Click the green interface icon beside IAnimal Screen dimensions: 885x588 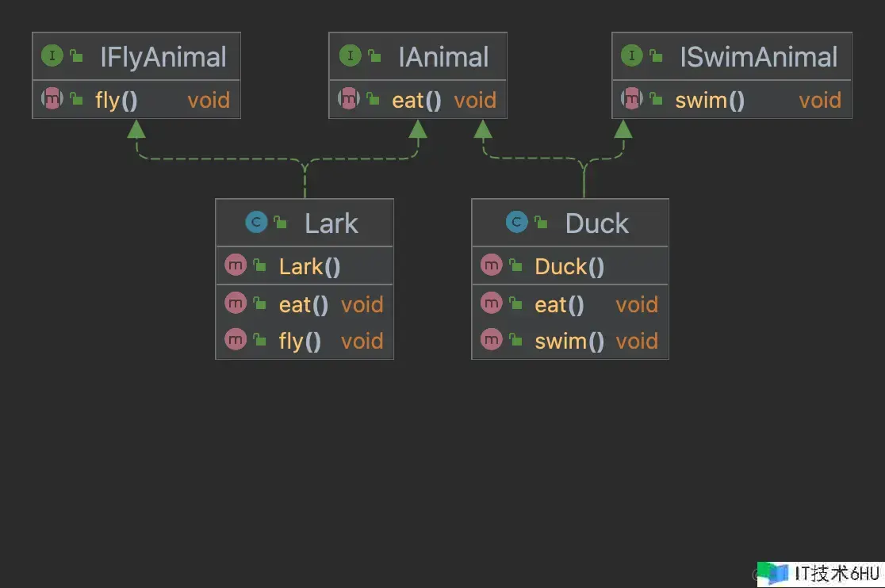coord(350,55)
